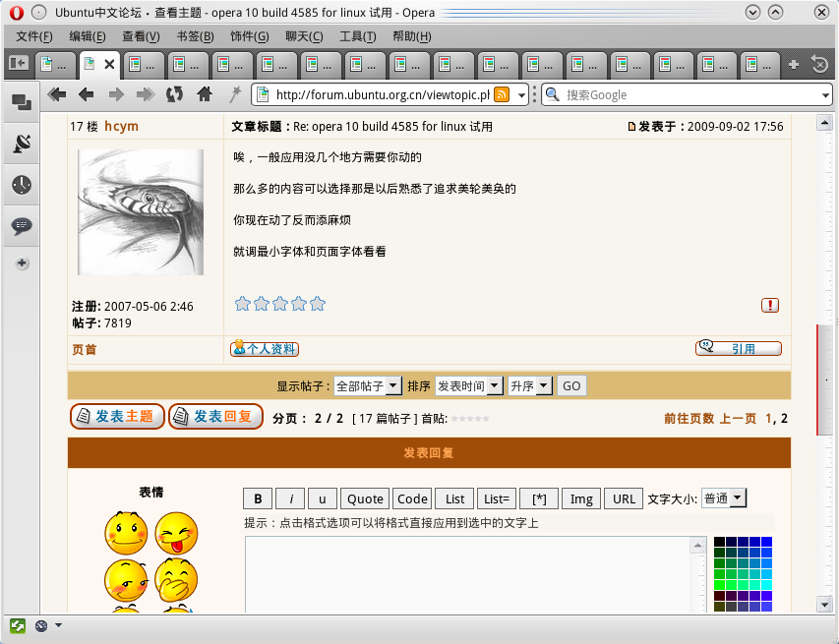Close the active tab with X
The width and height of the screenshot is (839, 644).
110,64
